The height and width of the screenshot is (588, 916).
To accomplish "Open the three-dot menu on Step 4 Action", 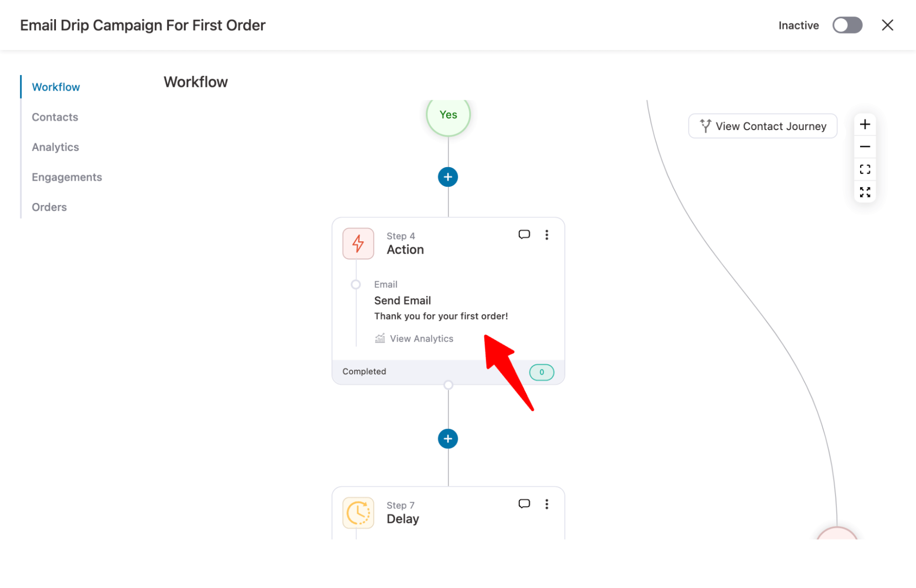I will [547, 234].
